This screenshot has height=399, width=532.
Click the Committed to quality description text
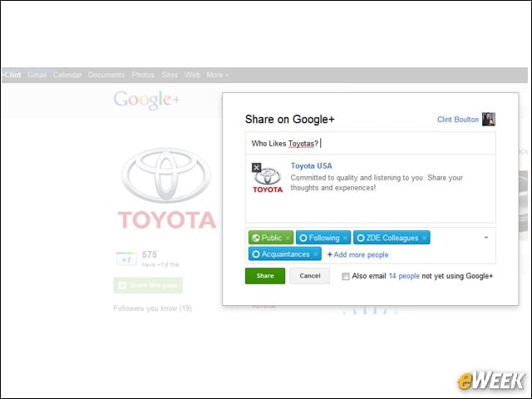pos(377,183)
